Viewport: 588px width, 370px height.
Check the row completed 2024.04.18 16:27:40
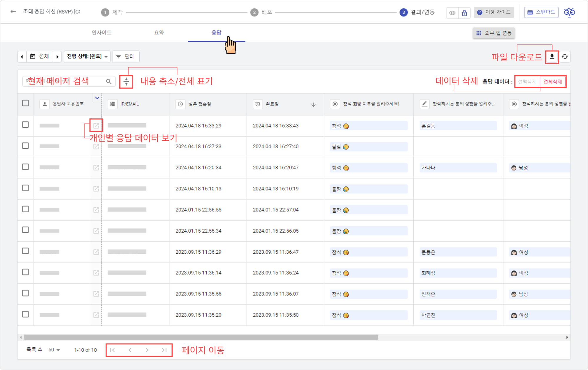click(26, 146)
